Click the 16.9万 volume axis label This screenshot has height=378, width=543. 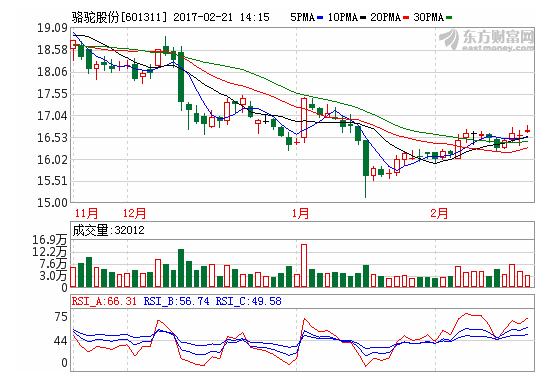tap(50, 240)
